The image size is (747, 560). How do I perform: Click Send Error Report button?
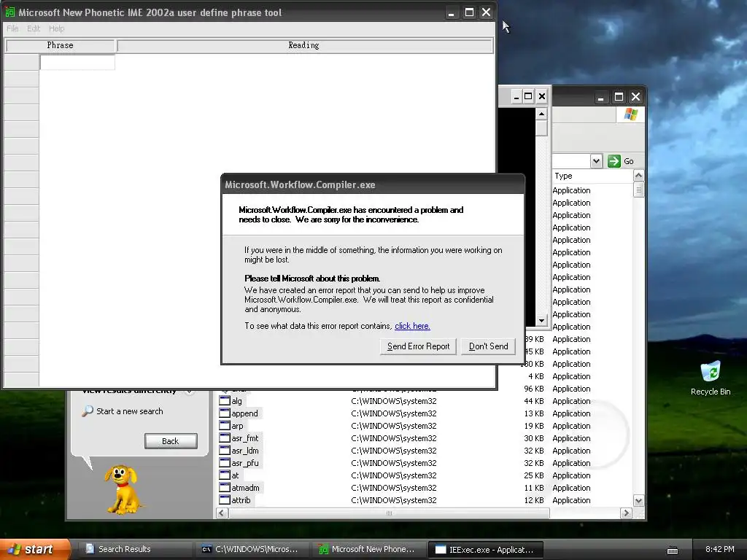tap(418, 346)
